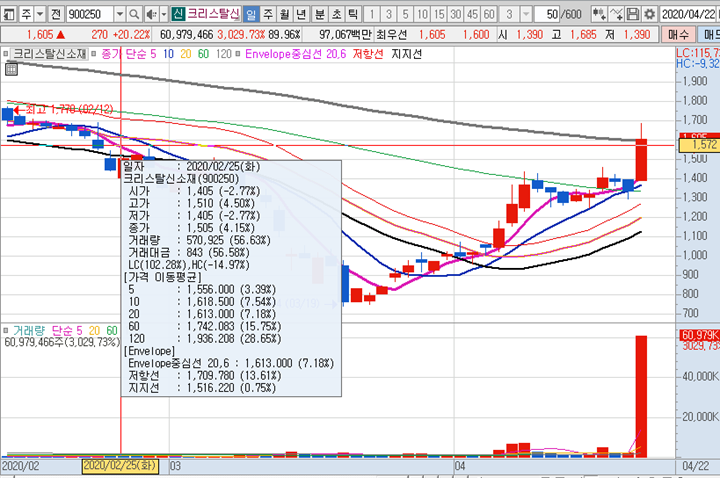Toggle the small box before 크리스탈신소재 legend

point(6,54)
